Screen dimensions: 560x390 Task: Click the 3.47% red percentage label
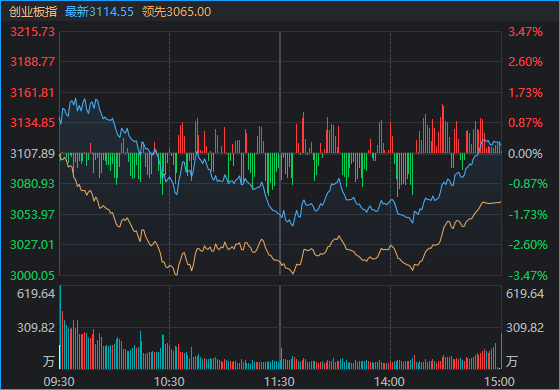(525, 32)
